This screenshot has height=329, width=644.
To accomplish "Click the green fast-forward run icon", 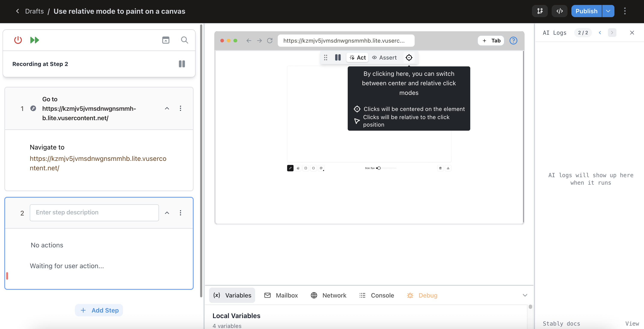I will tap(34, 40).
